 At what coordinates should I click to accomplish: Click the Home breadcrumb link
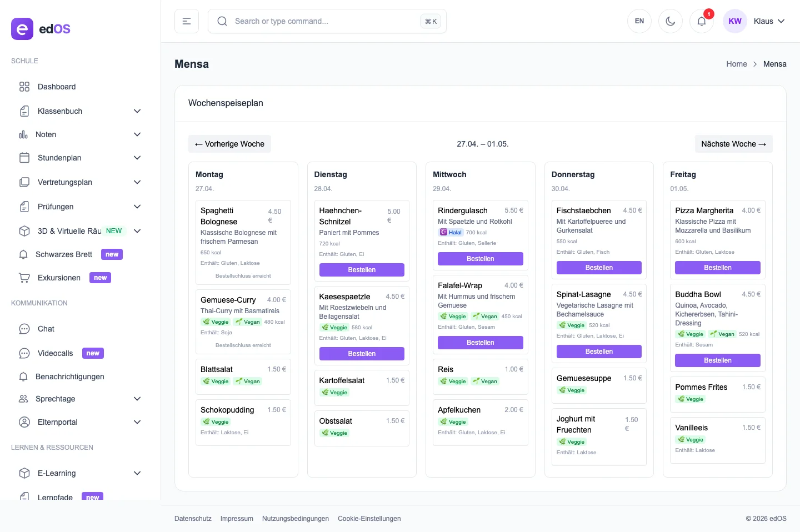[x=736, y=64]
